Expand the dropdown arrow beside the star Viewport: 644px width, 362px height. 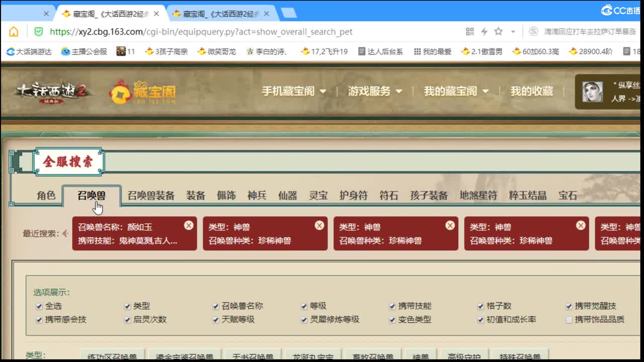coord(513,32)
